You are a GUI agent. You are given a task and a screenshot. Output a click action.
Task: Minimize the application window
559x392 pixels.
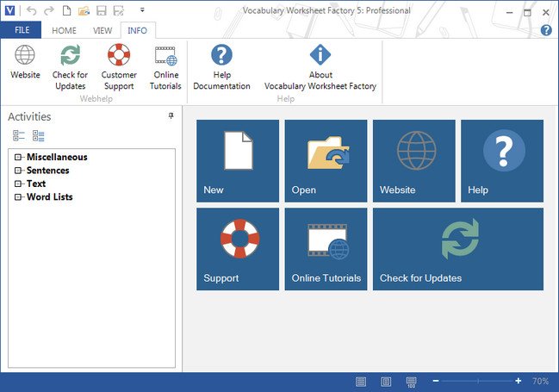click(509, 12)
